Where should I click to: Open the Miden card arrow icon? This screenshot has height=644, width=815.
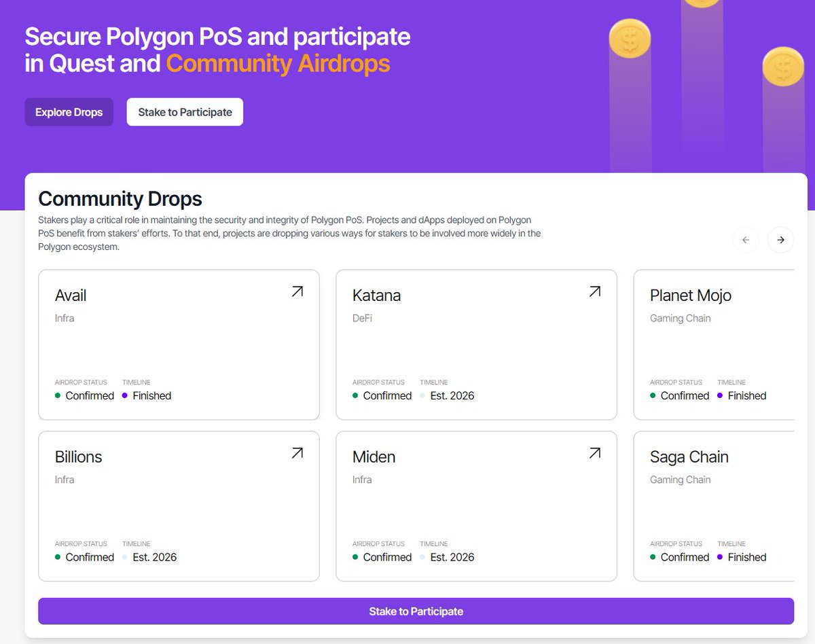coord(594,453)
